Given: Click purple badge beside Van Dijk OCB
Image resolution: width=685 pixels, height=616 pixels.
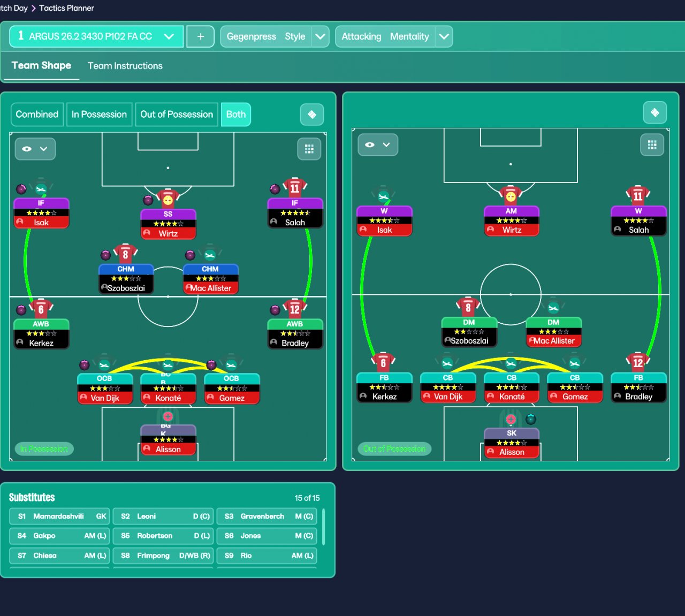Looking at the screenshot, I should coord(85,365).
